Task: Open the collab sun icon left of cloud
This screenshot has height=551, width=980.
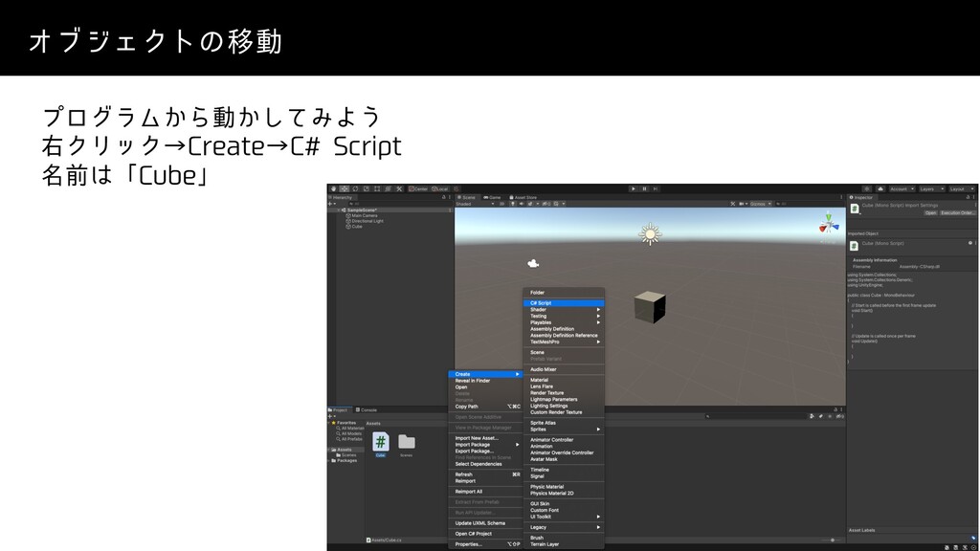Action: (867, 188)
